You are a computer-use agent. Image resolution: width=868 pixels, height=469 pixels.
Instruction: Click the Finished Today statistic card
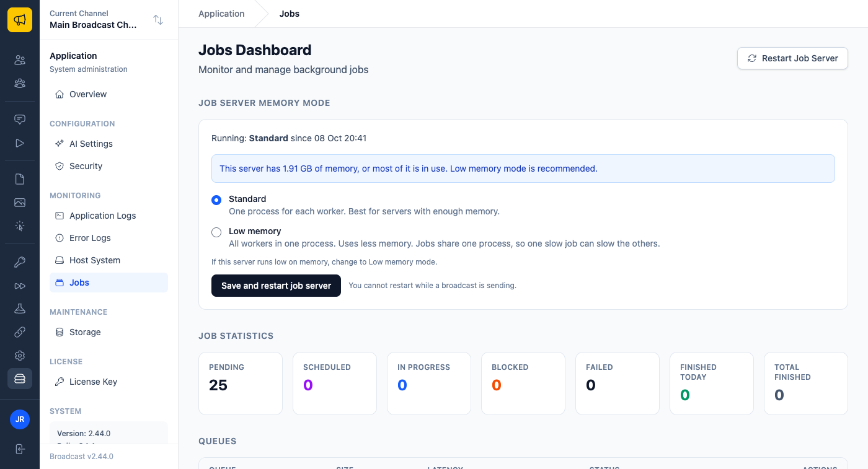tap(712, 384)
